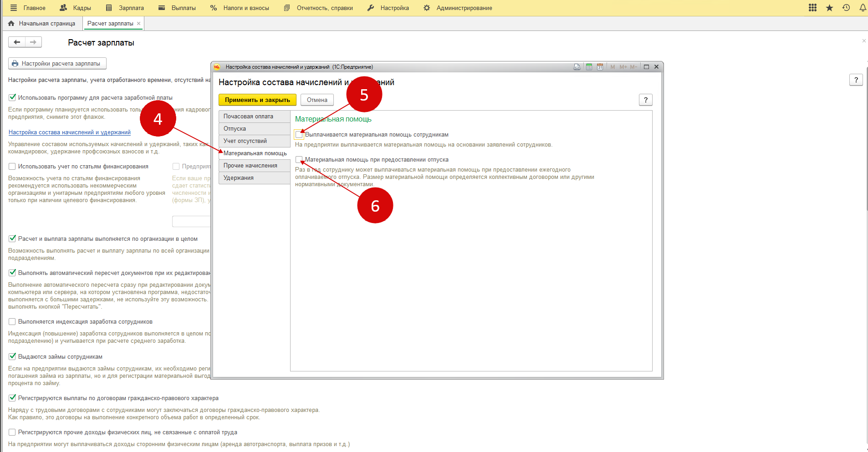
Task: Click the Отмена button
Action: 317,100
